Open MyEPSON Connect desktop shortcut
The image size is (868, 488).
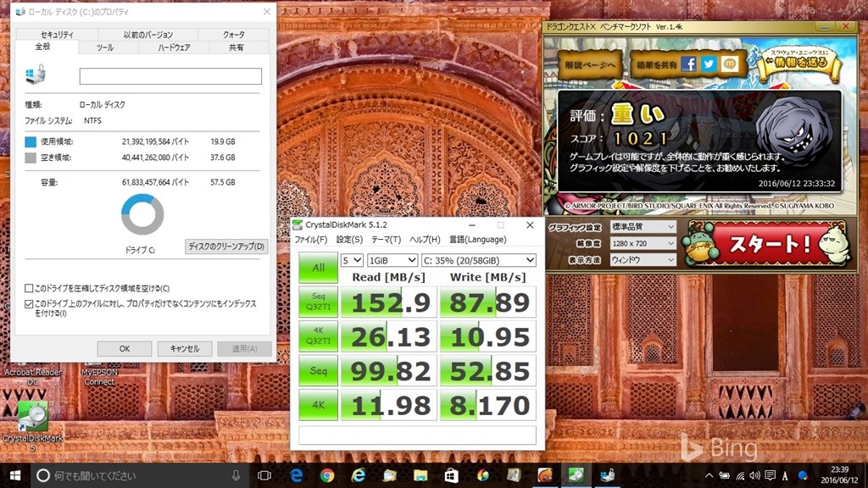100,377
